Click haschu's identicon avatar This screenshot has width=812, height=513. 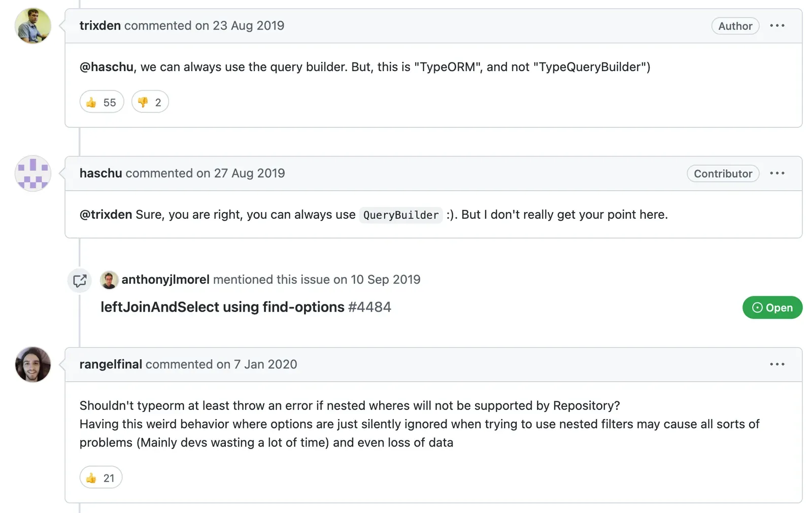click(x=33, y=173)
